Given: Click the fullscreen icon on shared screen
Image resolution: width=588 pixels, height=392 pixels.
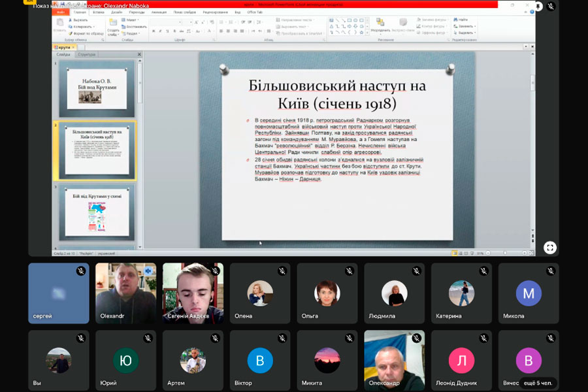Looking at the screenshot, I should point(550,248).
